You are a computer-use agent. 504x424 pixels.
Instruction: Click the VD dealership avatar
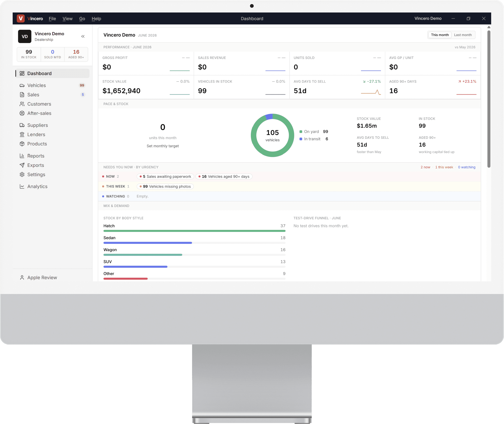[x=25, y=36]
